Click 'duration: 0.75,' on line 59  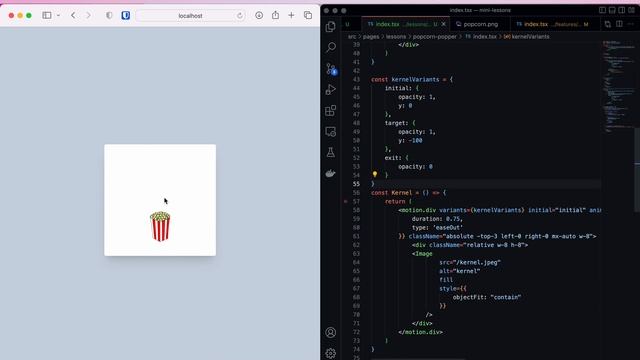click(x=437, y=219)
